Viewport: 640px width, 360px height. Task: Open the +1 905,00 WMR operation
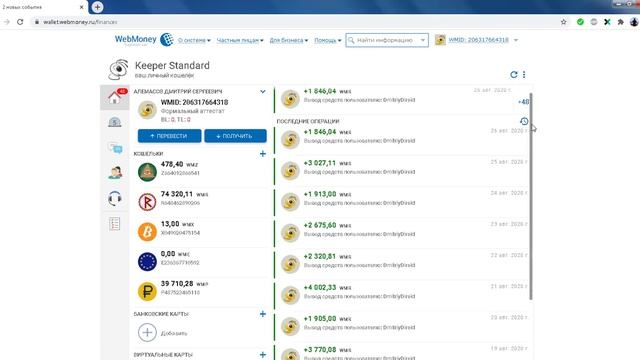(x=402, y=326)
